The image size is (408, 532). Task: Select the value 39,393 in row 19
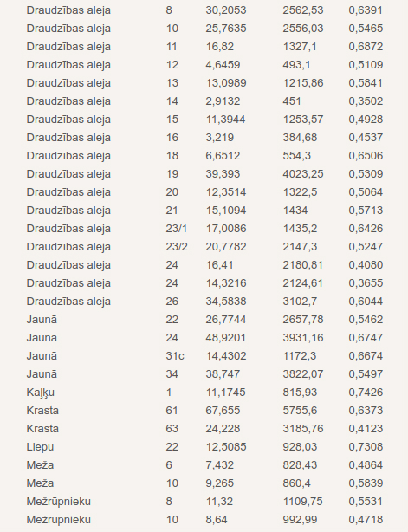[x=223, y=174]
